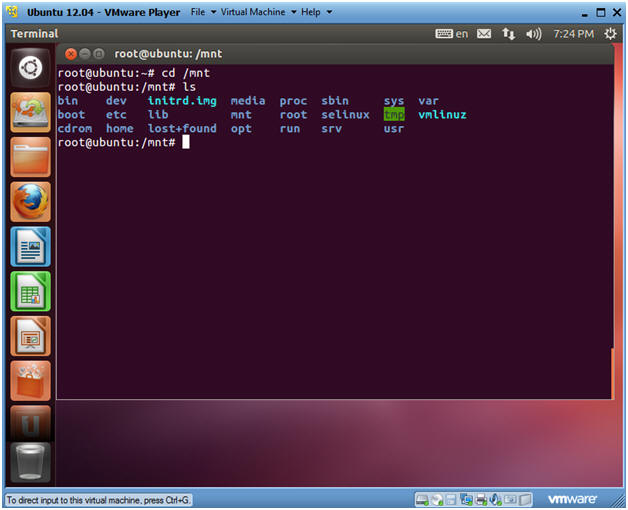Minimize the root@ubuntu terminal window
The width and height of the screenshot is (628, 510).
(85, 54)
